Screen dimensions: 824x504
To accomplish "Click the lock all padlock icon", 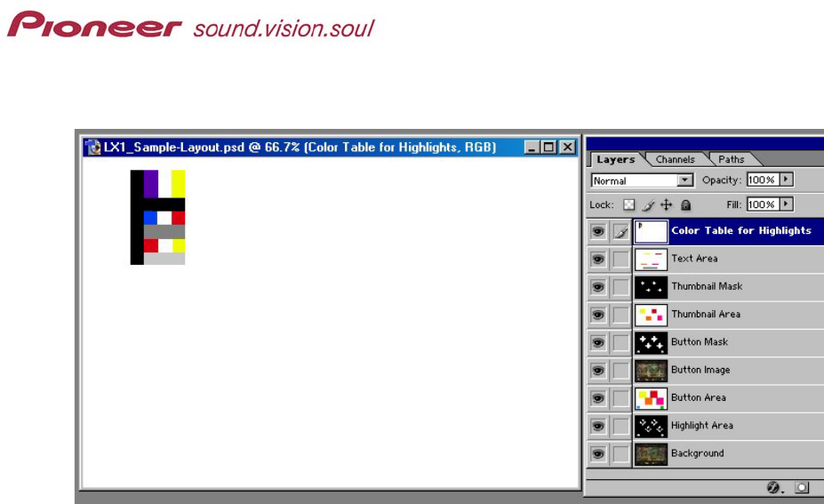I will point(686,205).
